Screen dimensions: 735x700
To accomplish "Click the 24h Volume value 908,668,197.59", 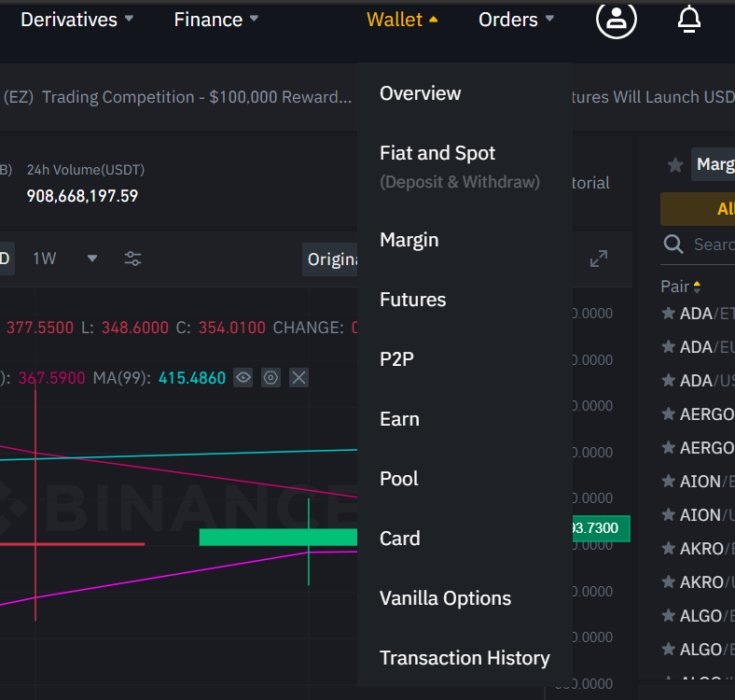I will (x=82, y=196).
